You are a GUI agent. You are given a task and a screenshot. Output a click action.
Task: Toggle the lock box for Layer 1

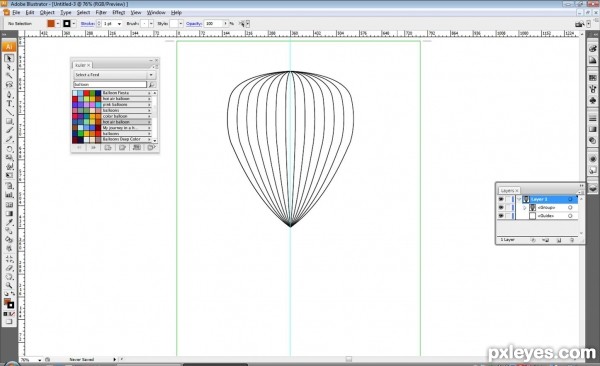point(508,199)
